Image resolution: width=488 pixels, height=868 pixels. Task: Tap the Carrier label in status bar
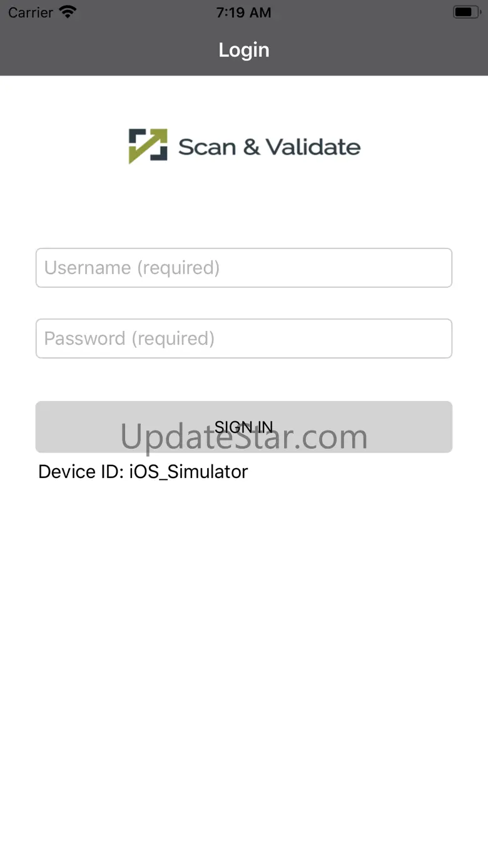pos(30,13)
